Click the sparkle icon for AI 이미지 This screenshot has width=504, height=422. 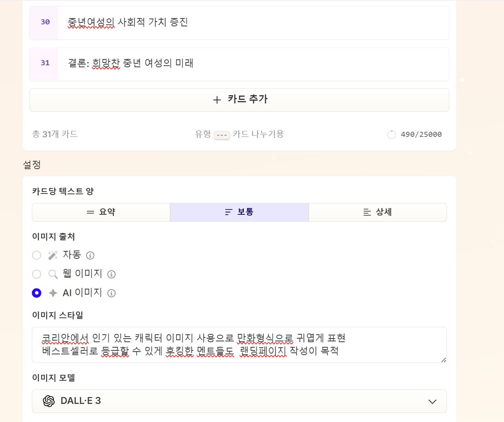53,293
